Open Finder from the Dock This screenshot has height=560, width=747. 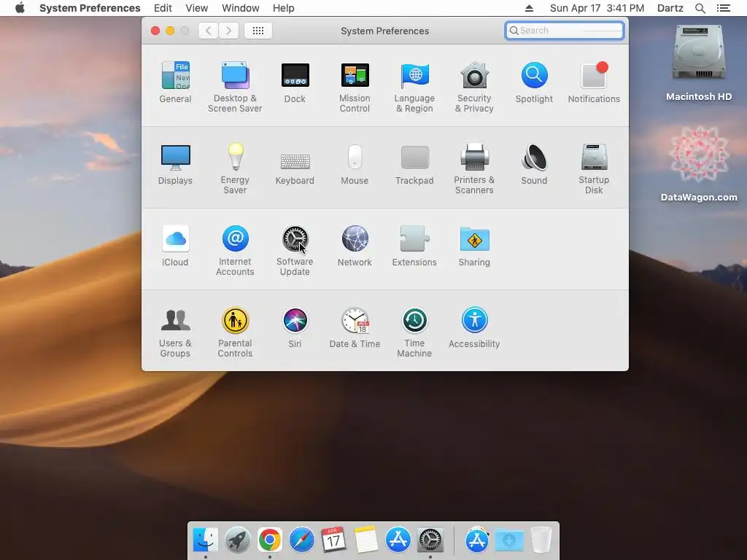pyautogui.click(x=205, y=540)
